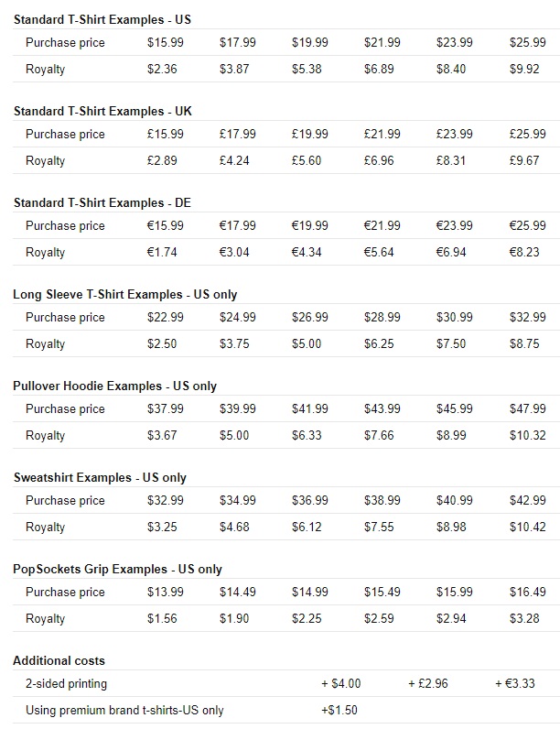Click the Pullover Hoodie Examples heading
Viewport: 560px width, 729px height.
tap(115, 386)
